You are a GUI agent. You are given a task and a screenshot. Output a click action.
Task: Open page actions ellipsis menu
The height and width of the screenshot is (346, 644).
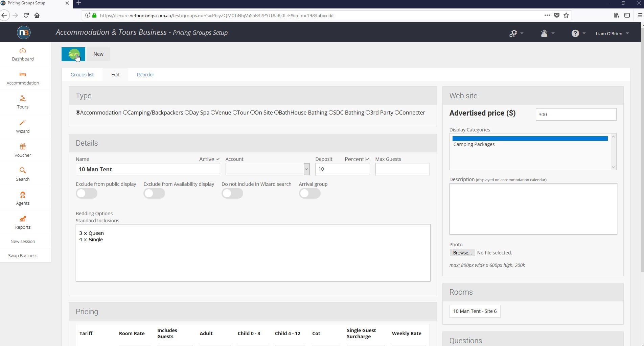547,15
